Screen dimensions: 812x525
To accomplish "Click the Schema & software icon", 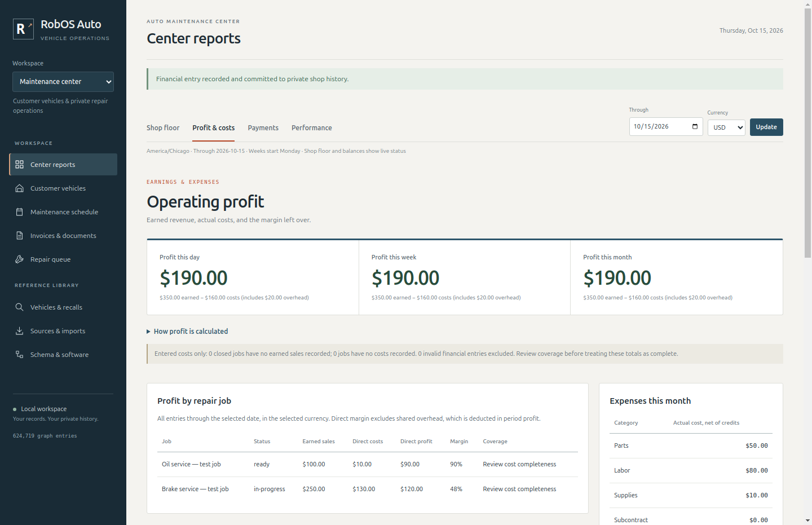I will [19, 355].
